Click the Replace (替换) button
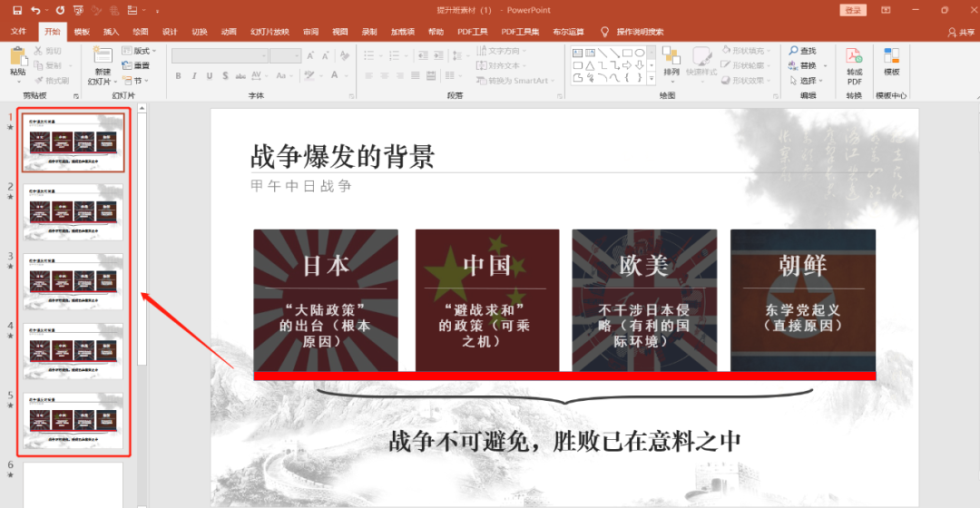This screenshot has height=508, width=980. click(x=803, y=65)
